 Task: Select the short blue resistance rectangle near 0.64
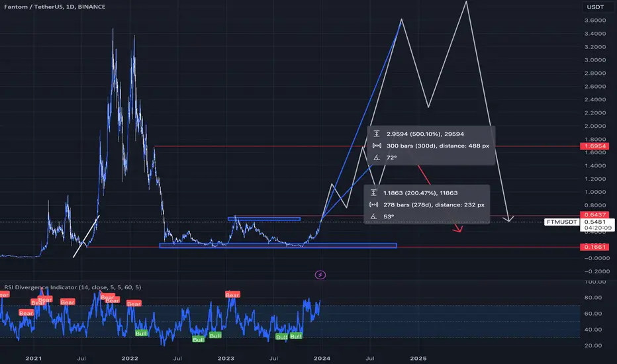click(263, 219)
